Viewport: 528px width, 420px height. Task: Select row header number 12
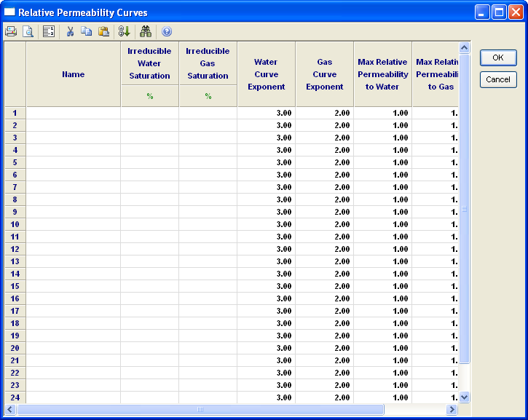point(15,249)
